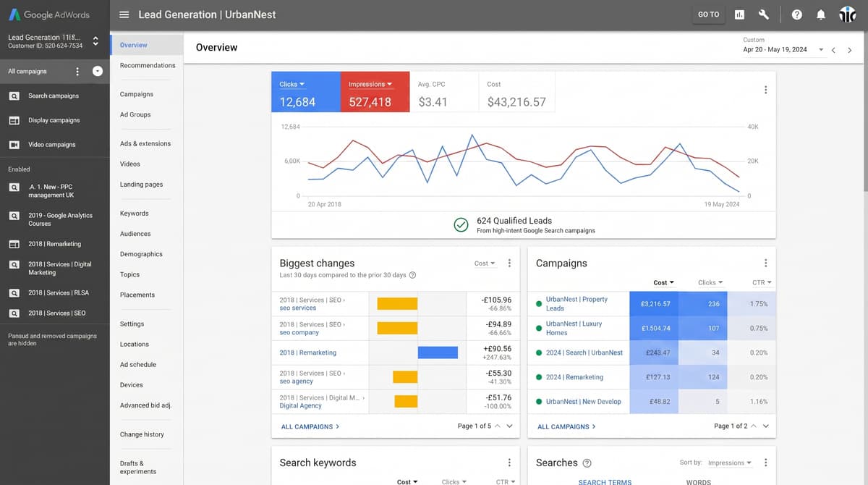
Task: Open the notifications bell
Action: pos(820,14)
